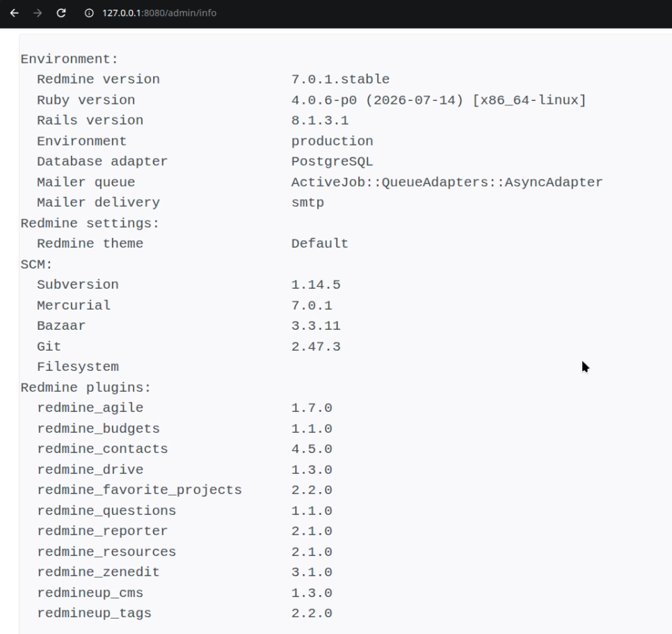Select the 'Default' theme value
Viewport: 672px width, 634px height.
point(320,244)
